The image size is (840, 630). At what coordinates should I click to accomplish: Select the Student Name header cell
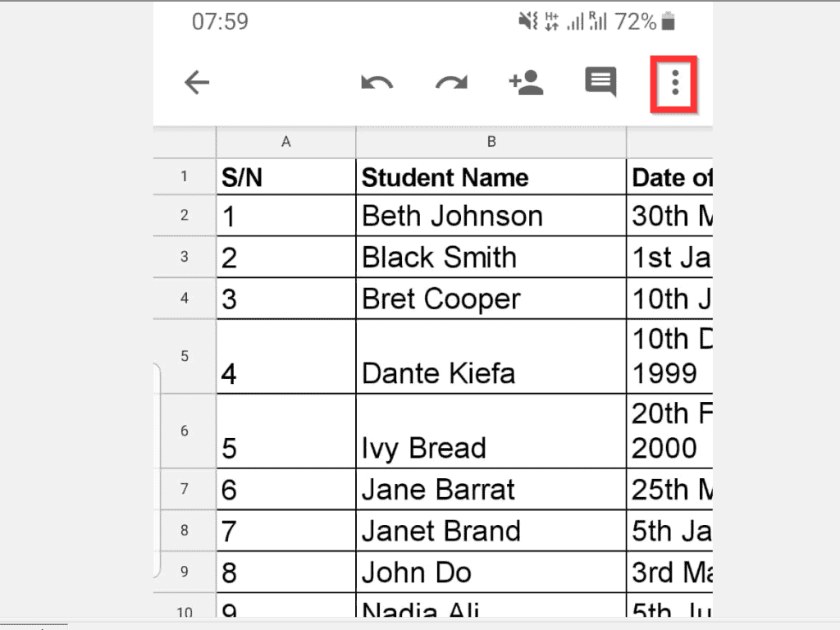click(x=491, y=177)
